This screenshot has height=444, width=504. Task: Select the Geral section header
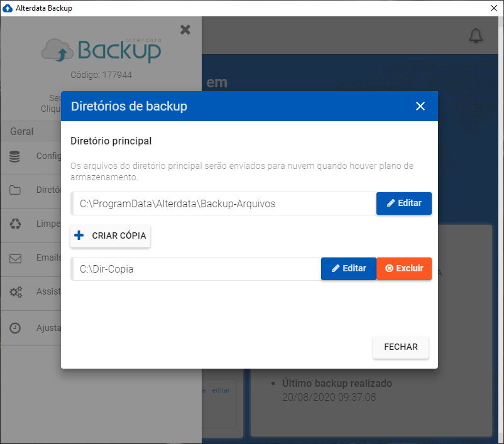pyautogui.click(x=22, y=131)
